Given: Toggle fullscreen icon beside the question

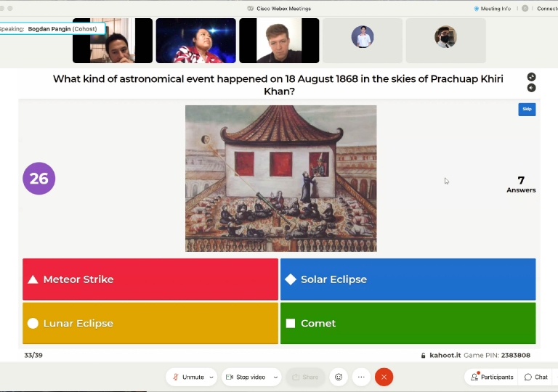Looking at the screenshot, I should click(x=531, y=77).
